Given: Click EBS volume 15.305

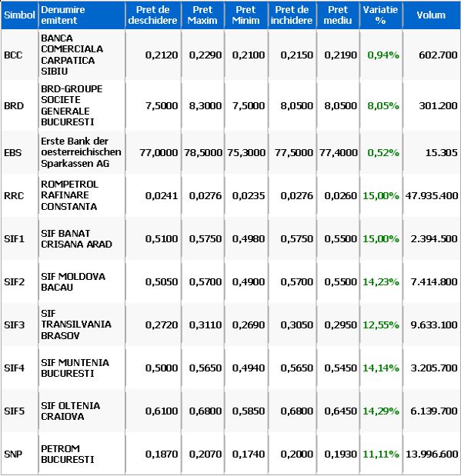Looking at the screenshot, I should click(441, 153).
